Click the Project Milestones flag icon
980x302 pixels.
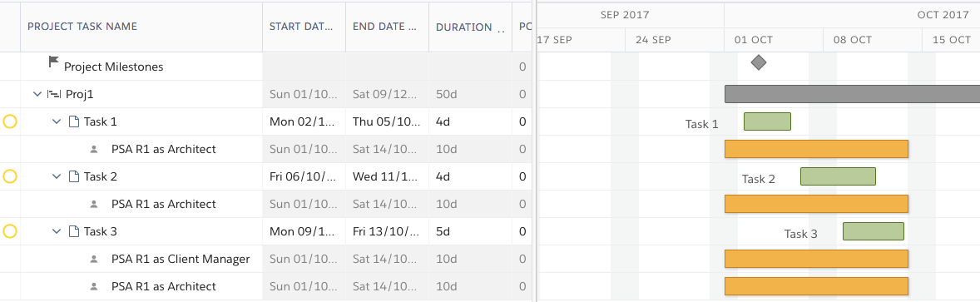tap(54, 62)
